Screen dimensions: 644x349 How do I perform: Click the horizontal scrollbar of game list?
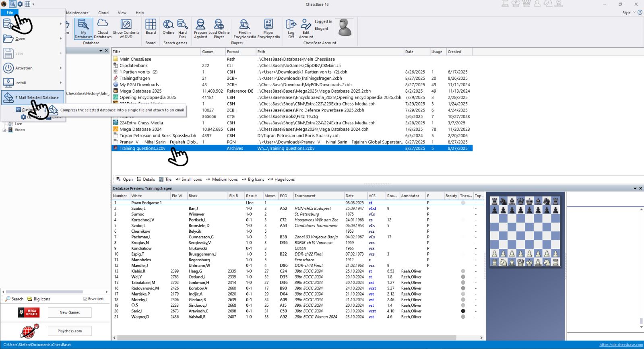[x=286, y=338]
